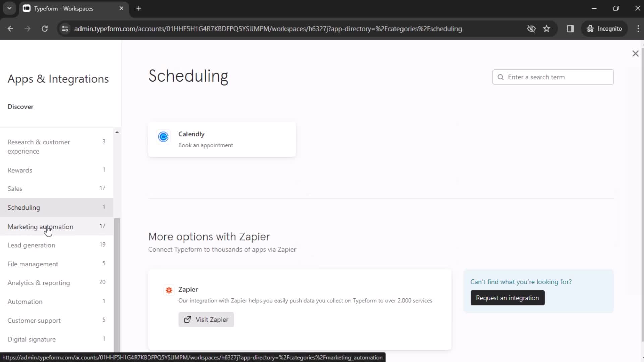Click the Enter a search term field
The image size is (644, 362).
click(x=553, y=77)
